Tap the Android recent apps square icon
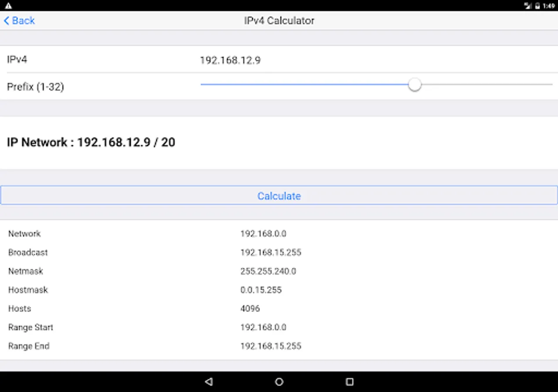Viewport: 558px width, 392px height. point(349,382)
